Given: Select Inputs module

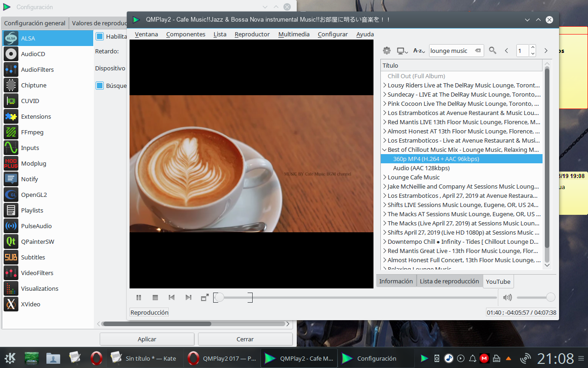Looking at the screenshot, I should tap(48, 148).
